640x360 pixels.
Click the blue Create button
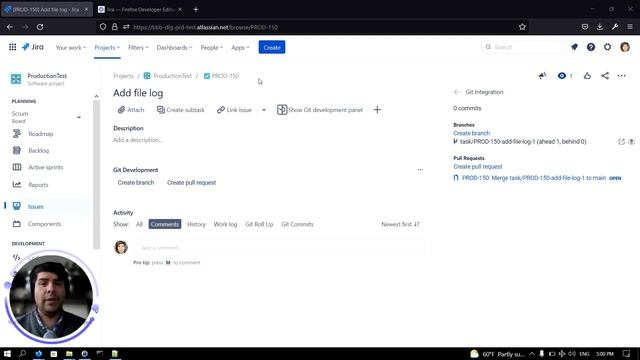(x=272, y=47)
